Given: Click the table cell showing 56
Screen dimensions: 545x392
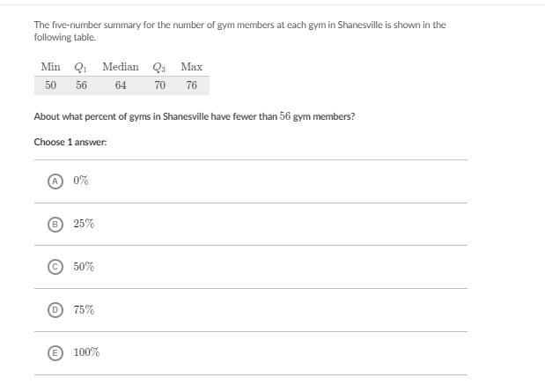Looking at the screenshot, I should (81, 85).
